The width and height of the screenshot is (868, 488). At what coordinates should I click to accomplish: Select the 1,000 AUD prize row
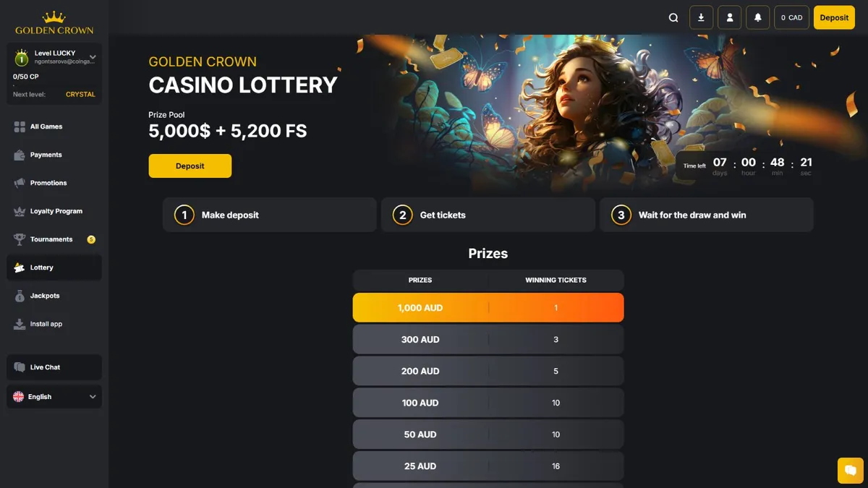(x=488, y=307)
